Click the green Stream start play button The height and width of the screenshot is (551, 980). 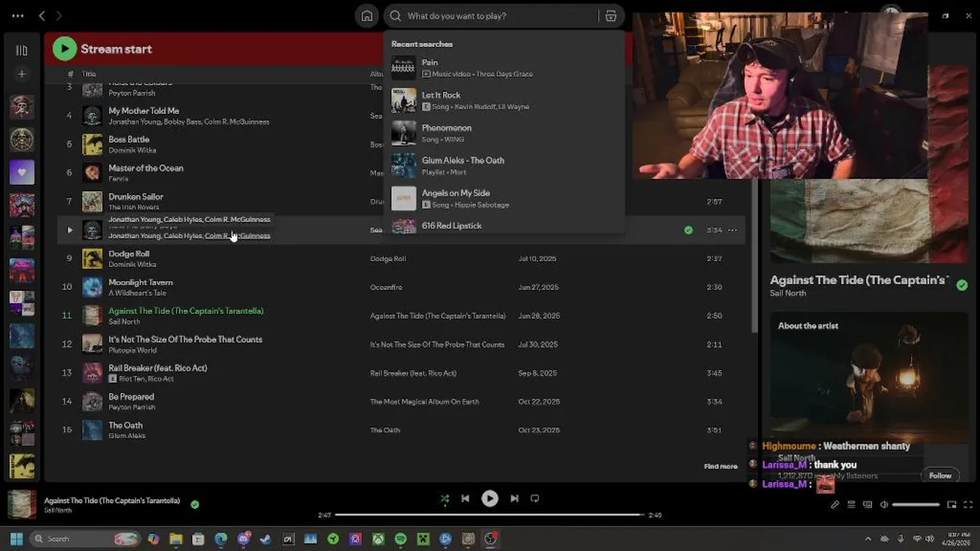(x=64, y=49)
